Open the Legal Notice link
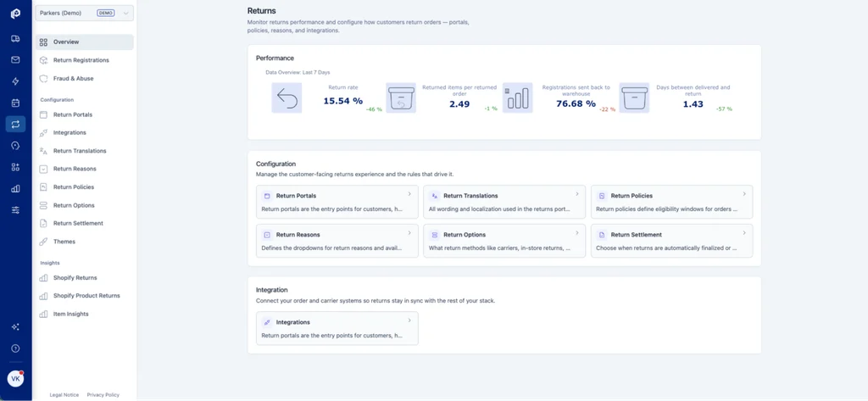 (64, 395)
